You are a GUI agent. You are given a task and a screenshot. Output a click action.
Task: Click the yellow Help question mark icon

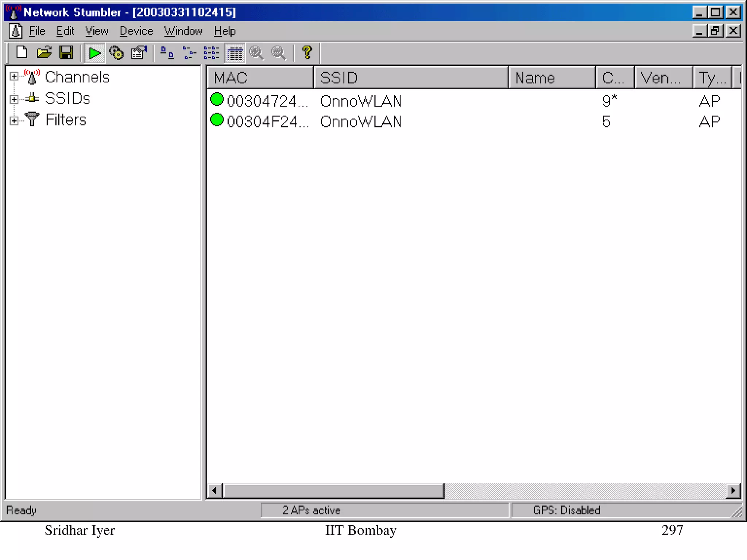[307, 53]
